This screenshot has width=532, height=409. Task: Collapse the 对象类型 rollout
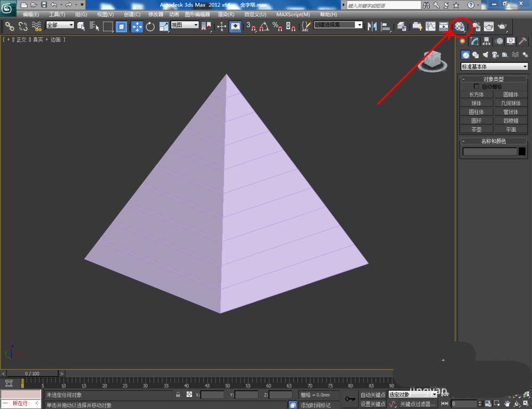coord(494,79)
